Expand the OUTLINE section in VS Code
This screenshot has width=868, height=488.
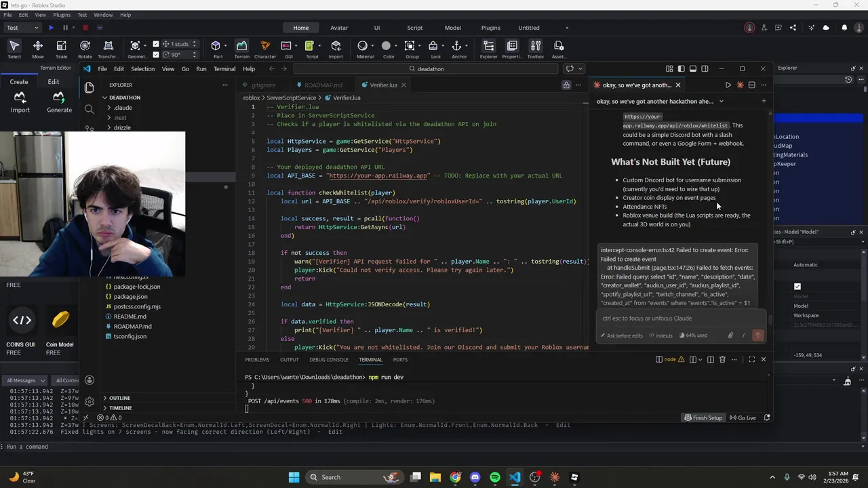(x=119, y=398)
